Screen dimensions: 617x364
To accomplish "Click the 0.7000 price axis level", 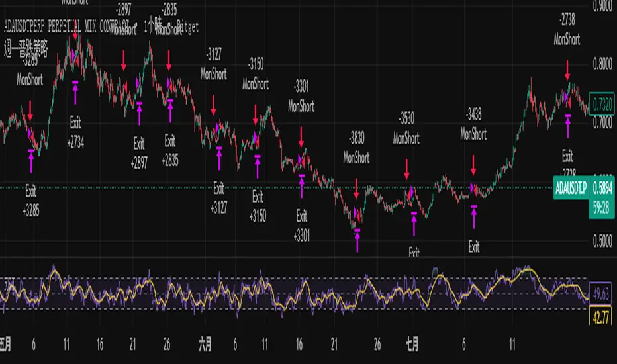I will (x=602, y=124).
